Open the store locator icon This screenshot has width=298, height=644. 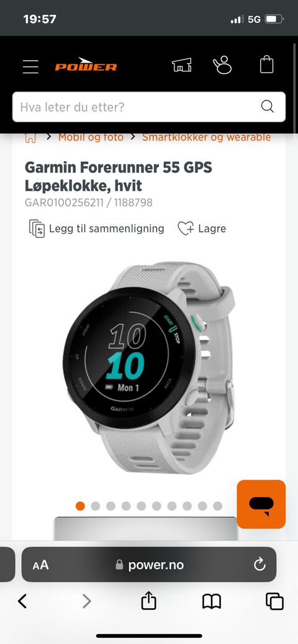point(181,65)
